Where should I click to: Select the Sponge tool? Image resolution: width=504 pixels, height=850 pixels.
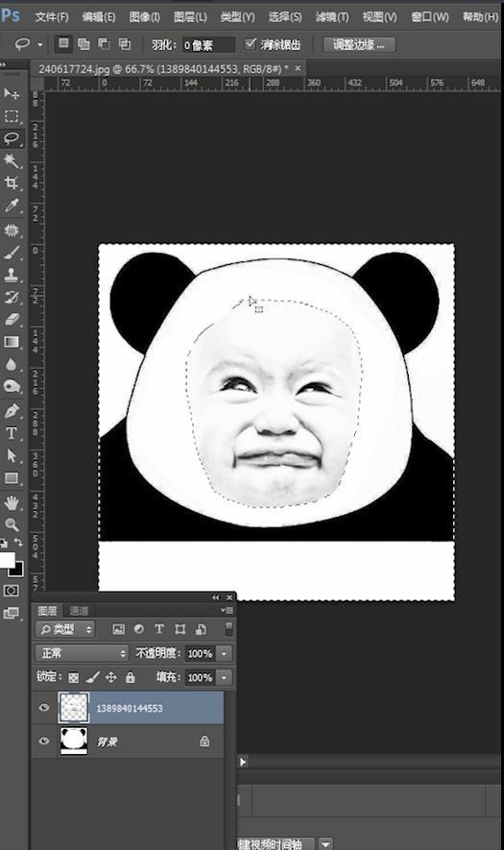[x=12, y=386]
